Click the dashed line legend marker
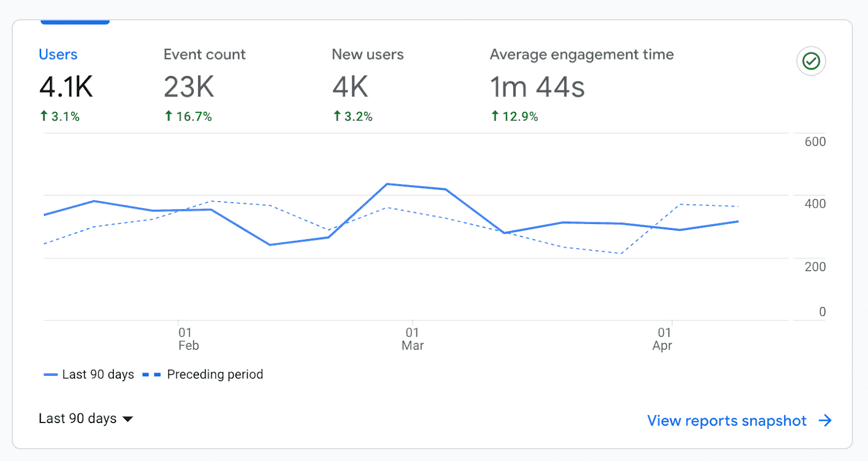Image resolution: width=868 pixels, height=461 pixels. point(151,375)
